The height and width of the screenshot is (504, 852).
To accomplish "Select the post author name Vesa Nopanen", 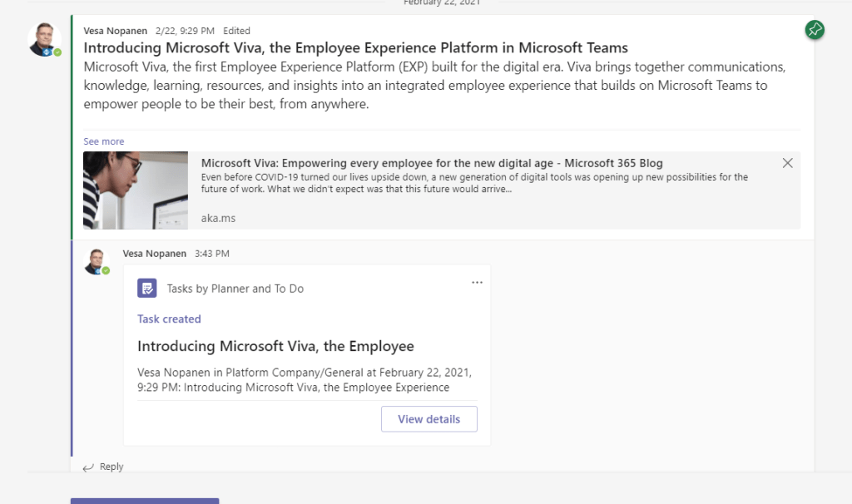I will click(110, 31).
